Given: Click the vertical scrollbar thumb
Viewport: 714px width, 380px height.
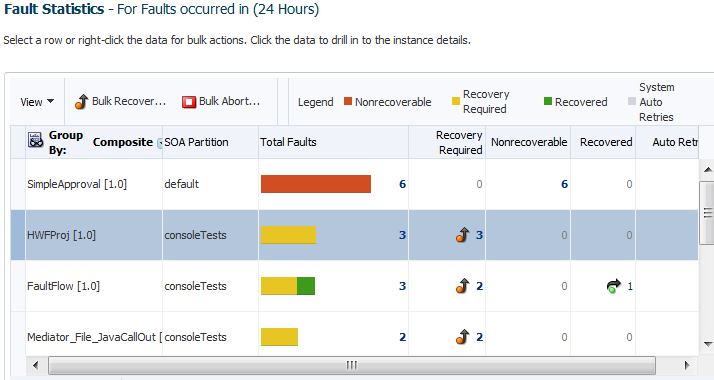Looking at the screenshot, I should click(x=708, y=213).
